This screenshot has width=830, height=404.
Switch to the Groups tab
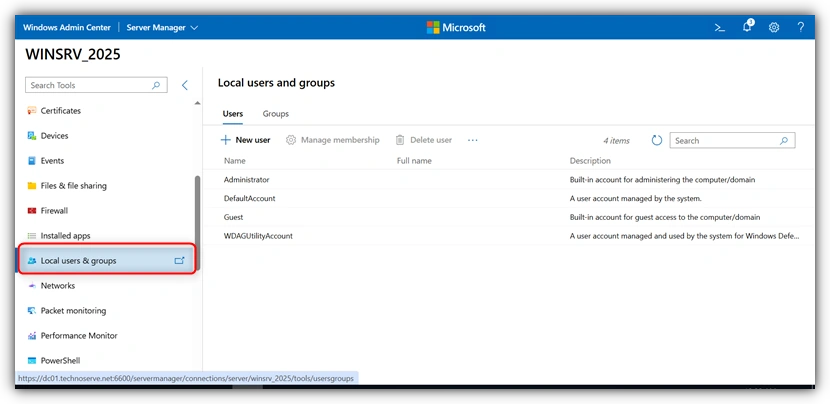point(276,114)
